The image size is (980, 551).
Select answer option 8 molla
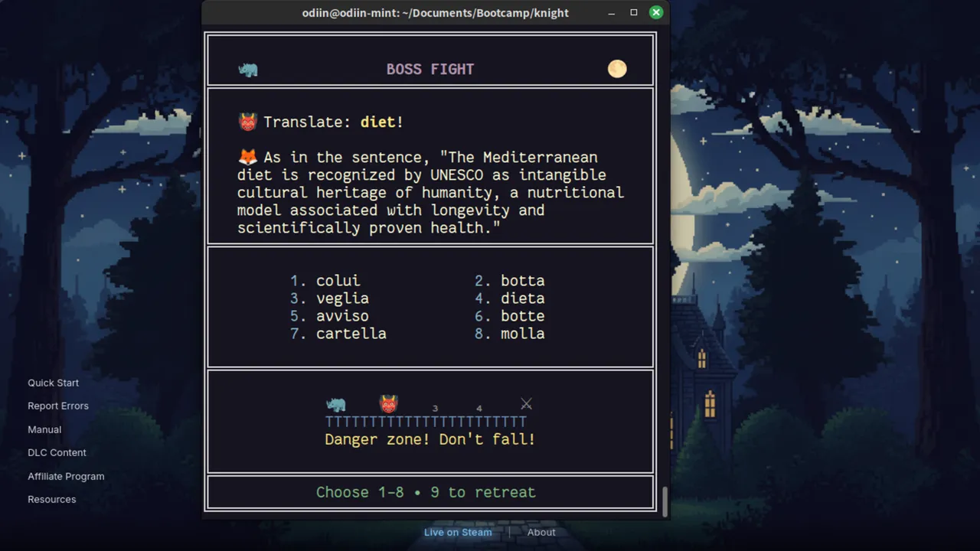coord(510,334)
